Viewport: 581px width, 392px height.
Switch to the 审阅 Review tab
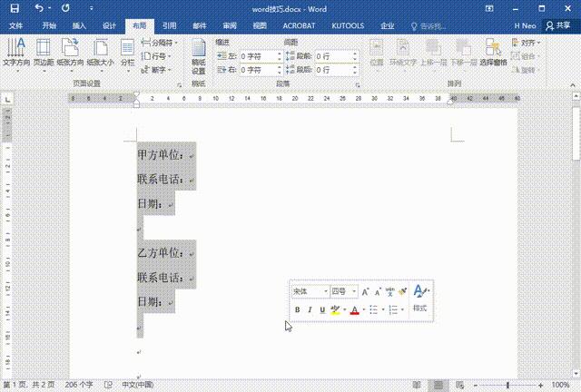(x=230, y=25)
